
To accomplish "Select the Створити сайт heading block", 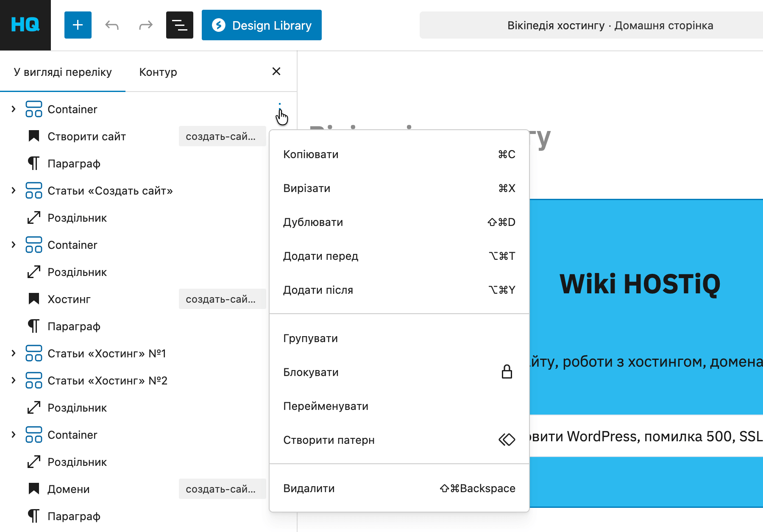I will (x=86, y=136).
